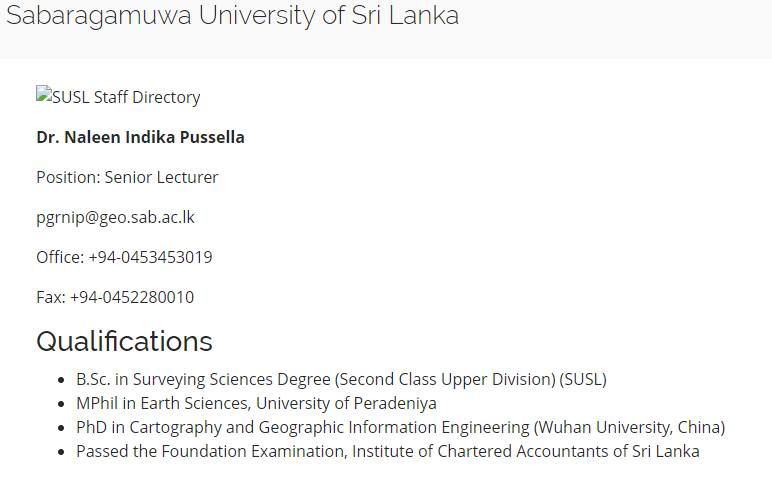Click the word Fax before the number
The width and height of the screenshot is (772, 483).
pyautogui.click(x=49, y=297)
